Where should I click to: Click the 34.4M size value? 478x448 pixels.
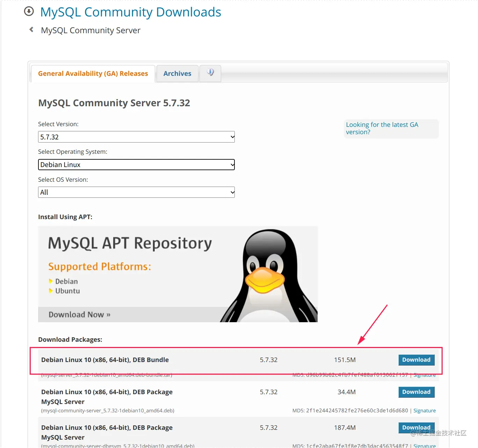pos(347,392)
